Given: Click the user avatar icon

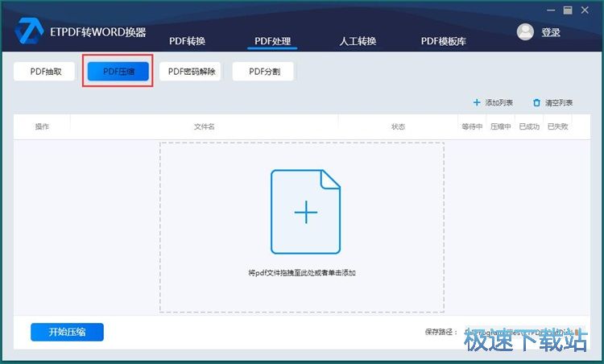Looking at the screenshot, I should (525, 32).
